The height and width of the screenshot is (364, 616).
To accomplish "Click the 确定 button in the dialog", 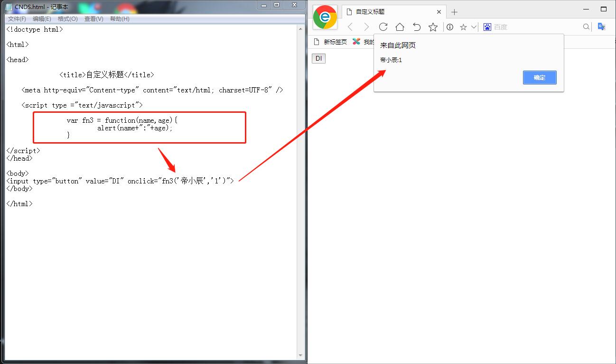I will coord(540,77).
